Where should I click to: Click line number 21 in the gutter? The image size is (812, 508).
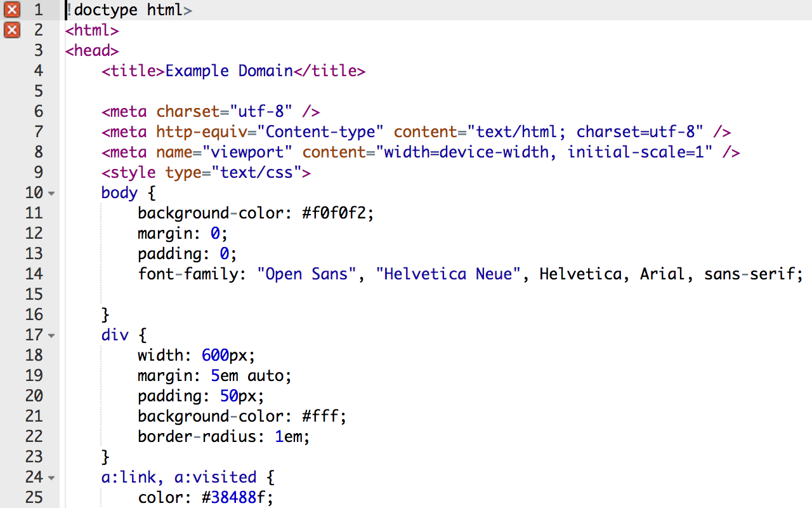[x=34, y=416]
